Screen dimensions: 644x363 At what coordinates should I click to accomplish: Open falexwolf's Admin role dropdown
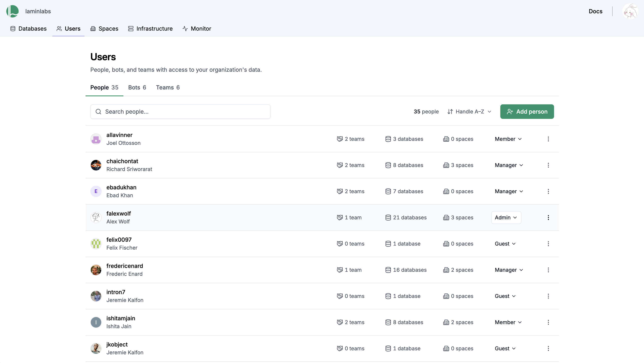506,217
